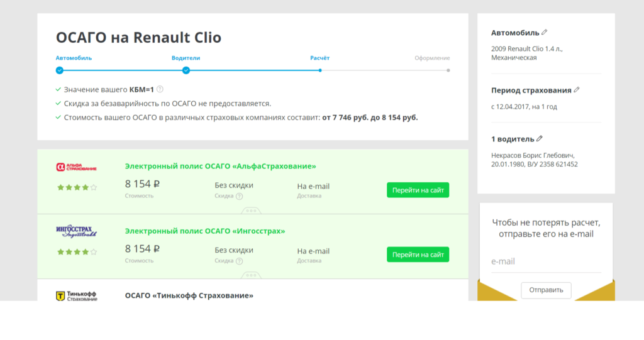Image resolution: width=644 pixels, height=340 pixels.
Task: Focus the e-mail input field
Action: tap(546, 261)
